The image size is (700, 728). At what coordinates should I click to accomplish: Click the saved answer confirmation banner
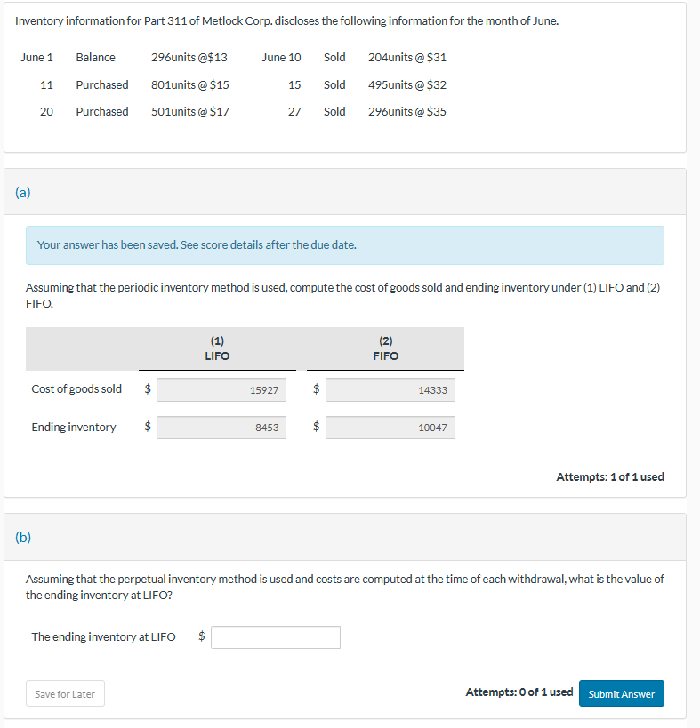point(345,244)
